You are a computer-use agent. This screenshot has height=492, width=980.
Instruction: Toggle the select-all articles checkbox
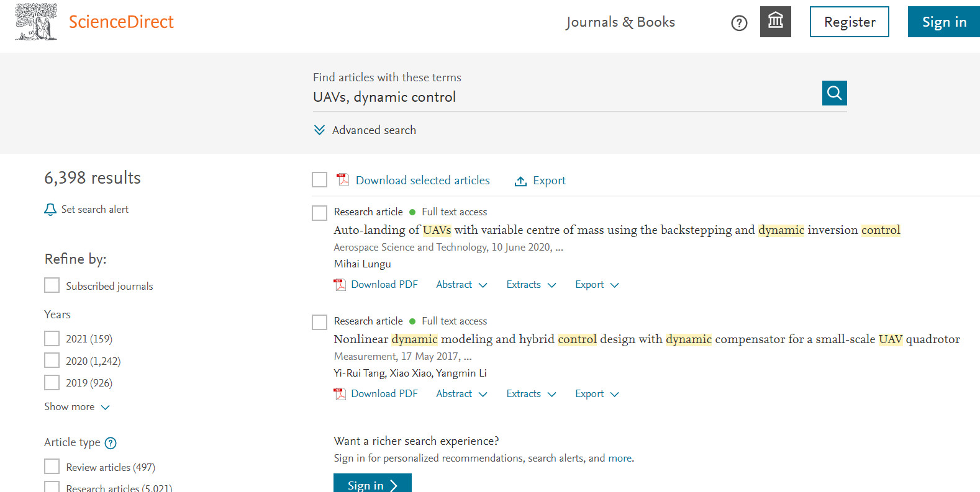pyautogui.click(x=319, y=180)
